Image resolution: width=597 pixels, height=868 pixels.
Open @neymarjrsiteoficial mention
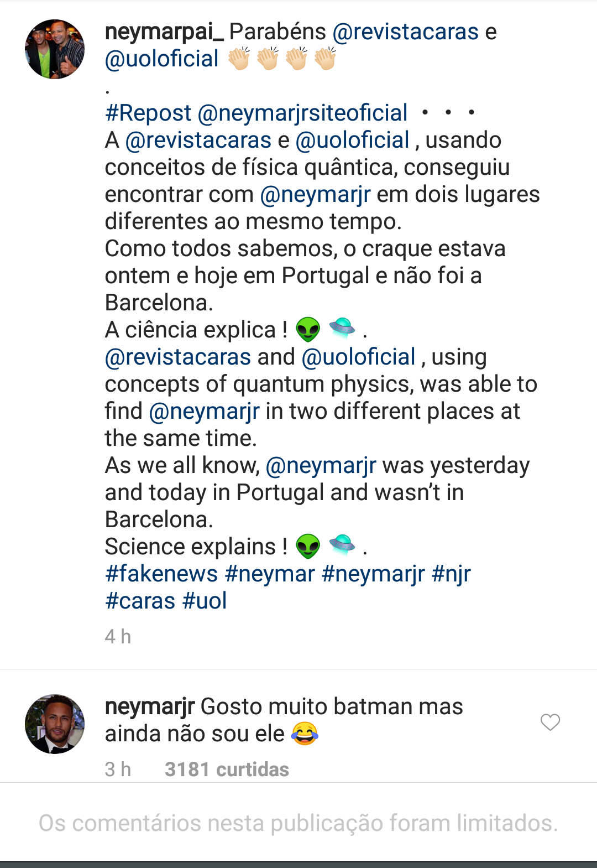click(302, 113)
